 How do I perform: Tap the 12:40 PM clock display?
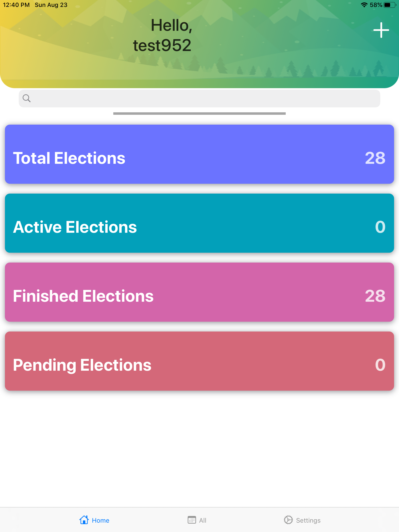(x=16, y=5)
